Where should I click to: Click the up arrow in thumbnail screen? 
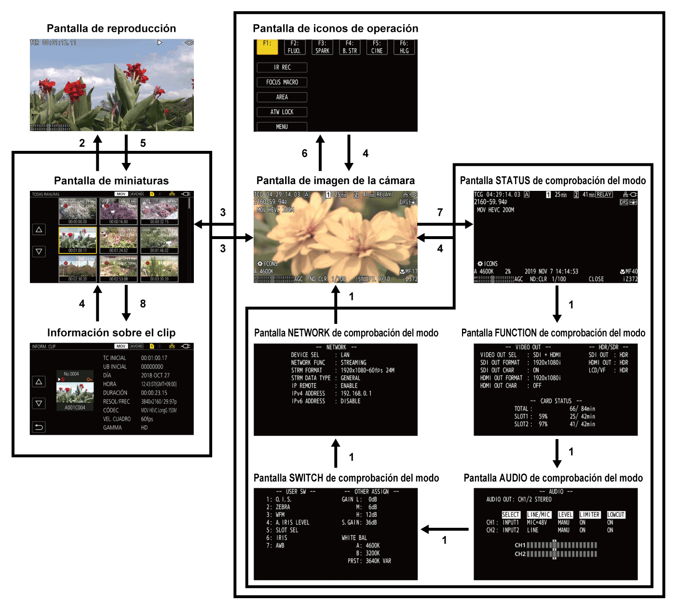point(39,230)
